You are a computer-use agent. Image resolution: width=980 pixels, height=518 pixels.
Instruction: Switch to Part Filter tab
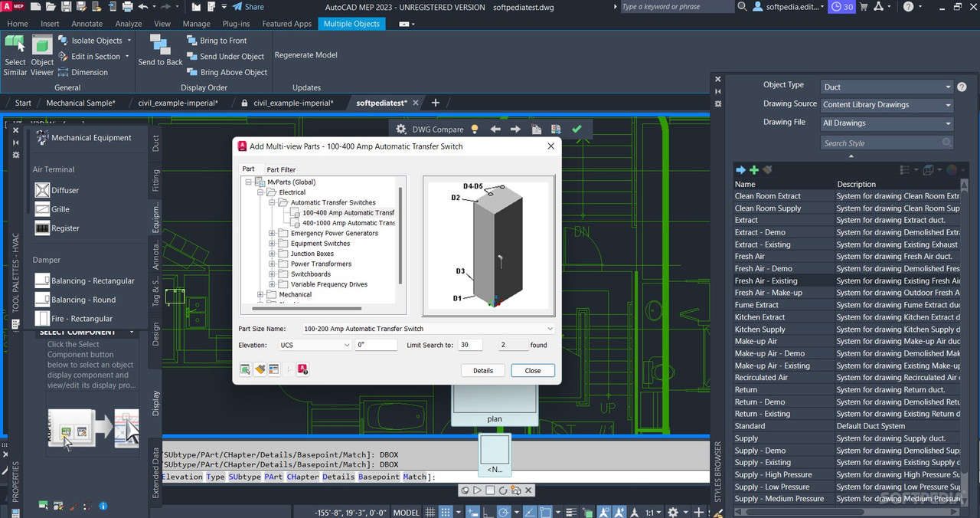point(281,170)
